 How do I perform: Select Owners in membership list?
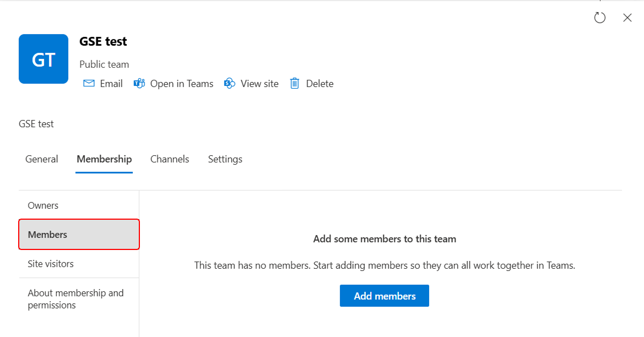tap(79, 205)
